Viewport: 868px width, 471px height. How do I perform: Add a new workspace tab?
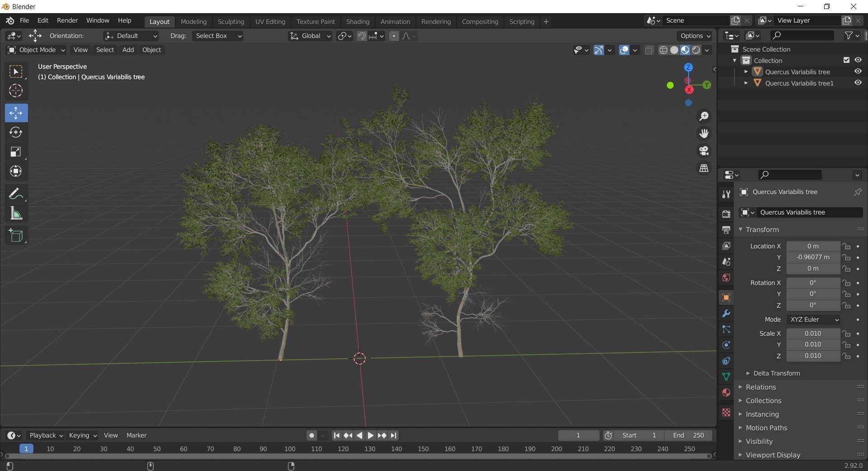coord(546,22)
